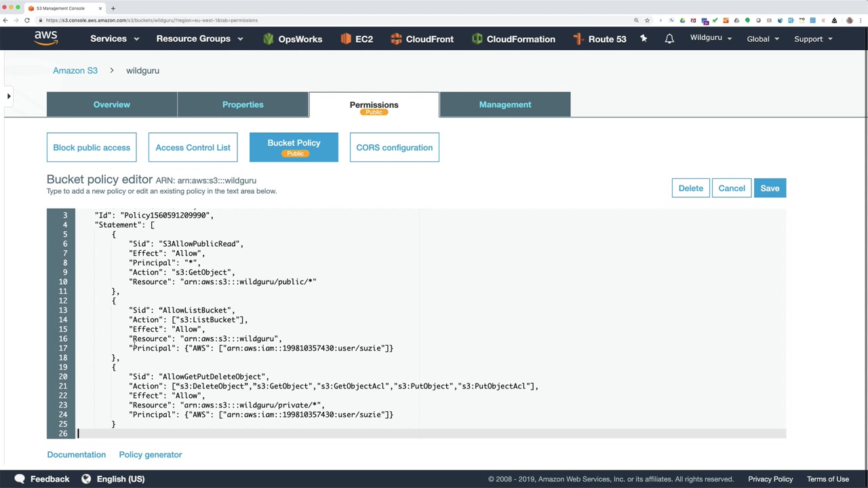Image resolution: width=868 pixels, height=488 pixels.
Task: Click the "s3:DeleteObject" action text
Action: pos(212,386)
